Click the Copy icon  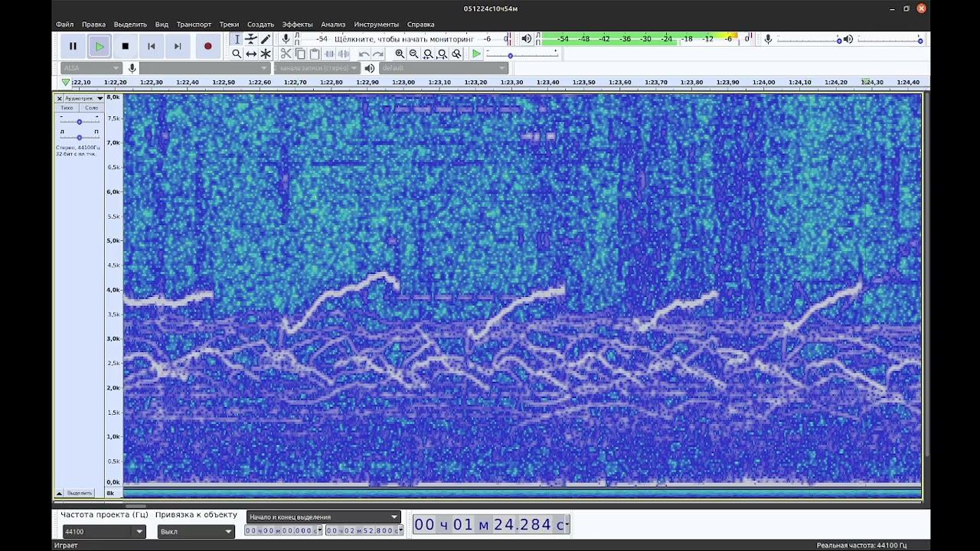point(300,54)
